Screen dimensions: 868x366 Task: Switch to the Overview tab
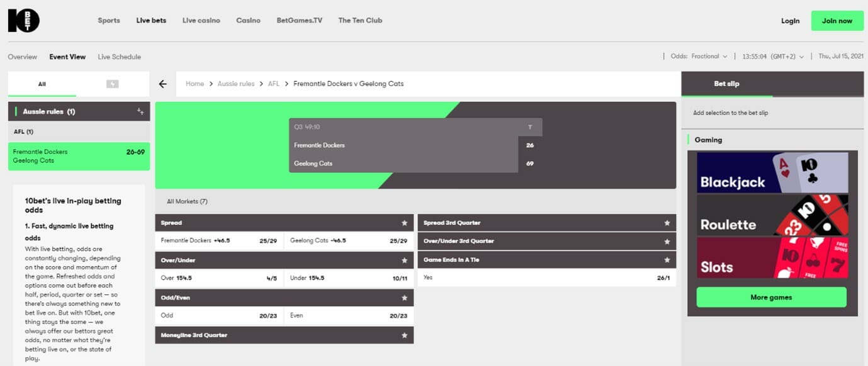point(23,57)
